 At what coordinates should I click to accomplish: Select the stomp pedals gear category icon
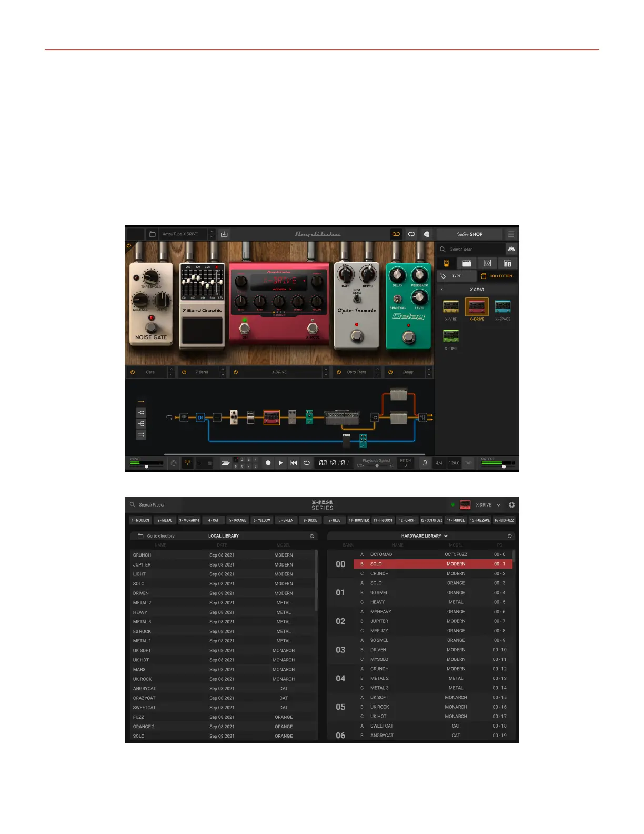pyautogui.click(x=446, y=263)
